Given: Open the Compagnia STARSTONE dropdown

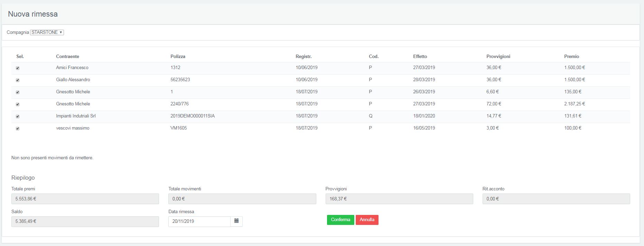Looking at the screenshot, I should pos(47,32).
